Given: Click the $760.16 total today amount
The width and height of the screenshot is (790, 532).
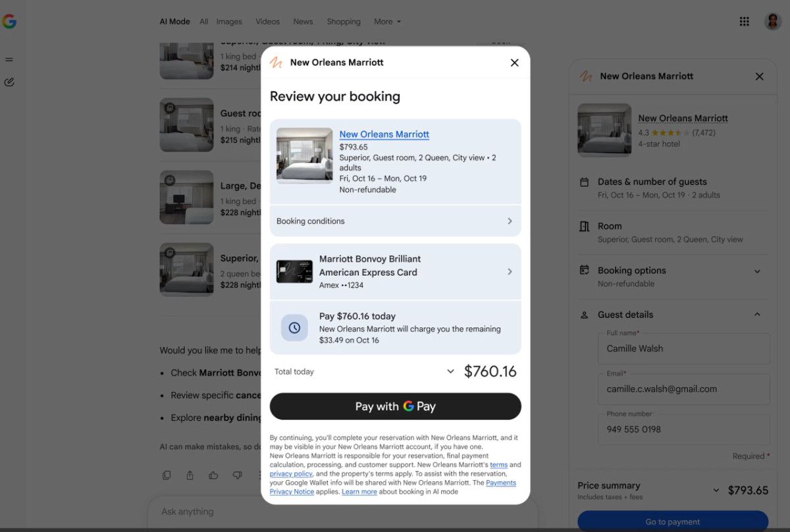Looking at the screenshot, I should 490,371.
